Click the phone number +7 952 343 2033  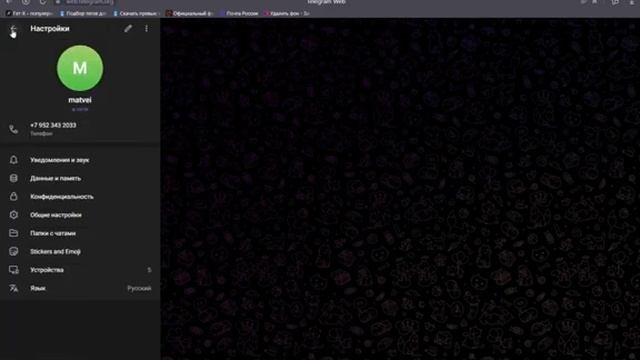click(x=53, y=125)
